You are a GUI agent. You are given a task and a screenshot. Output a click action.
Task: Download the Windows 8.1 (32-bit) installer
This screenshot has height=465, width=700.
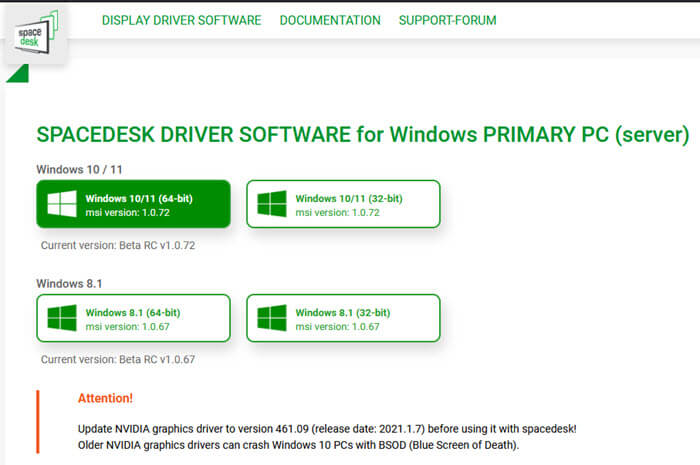[343, 318]
